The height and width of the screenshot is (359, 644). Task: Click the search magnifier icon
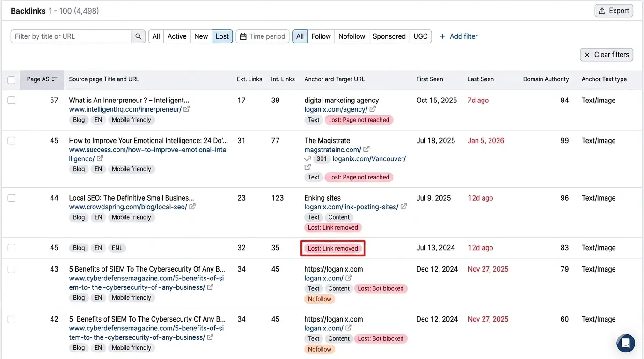tap(138, 36)
